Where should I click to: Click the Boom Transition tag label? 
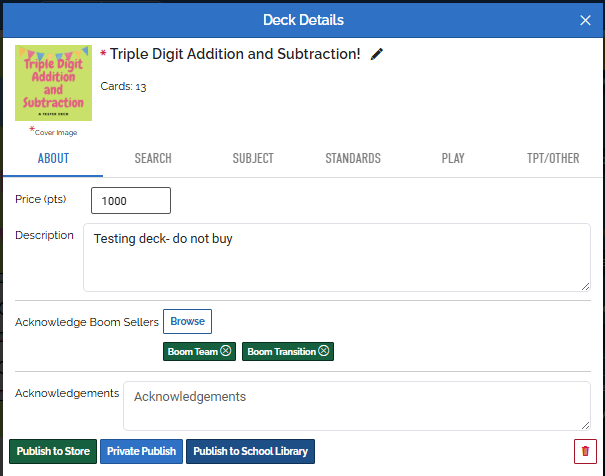pos(282,351)
